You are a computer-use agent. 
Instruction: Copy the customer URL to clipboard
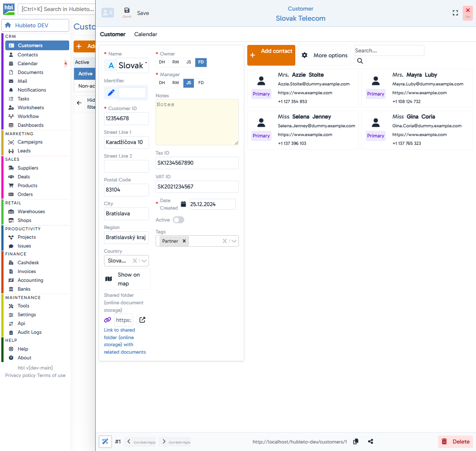pyautogui.click(x=356, y=442)
